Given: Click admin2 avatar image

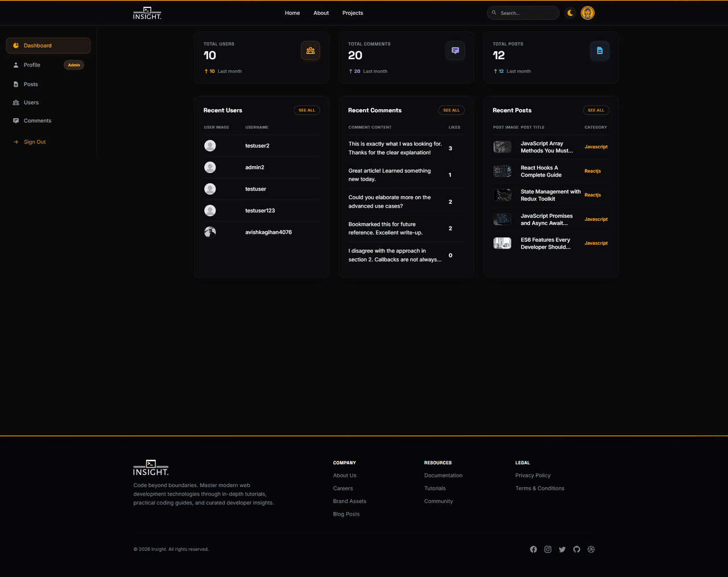Looking at the screenshot, I should [210, 167].
